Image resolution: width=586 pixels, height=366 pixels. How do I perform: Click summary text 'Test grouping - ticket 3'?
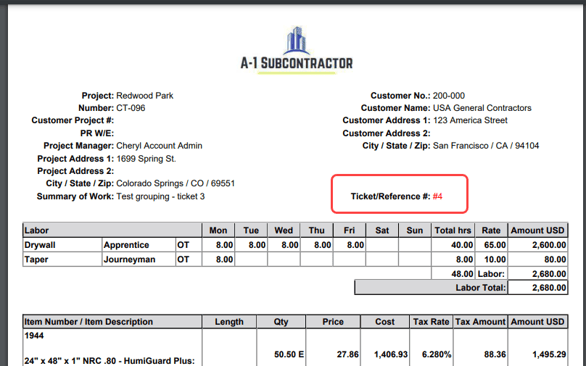tap(161, 197)
